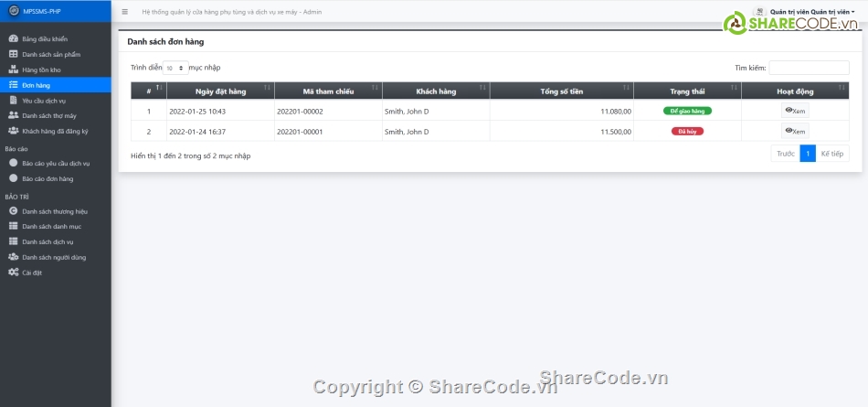Click the Danh sách sản phẩm icon
The height and width of the screenshot is (407, 868).
(13, 54)
